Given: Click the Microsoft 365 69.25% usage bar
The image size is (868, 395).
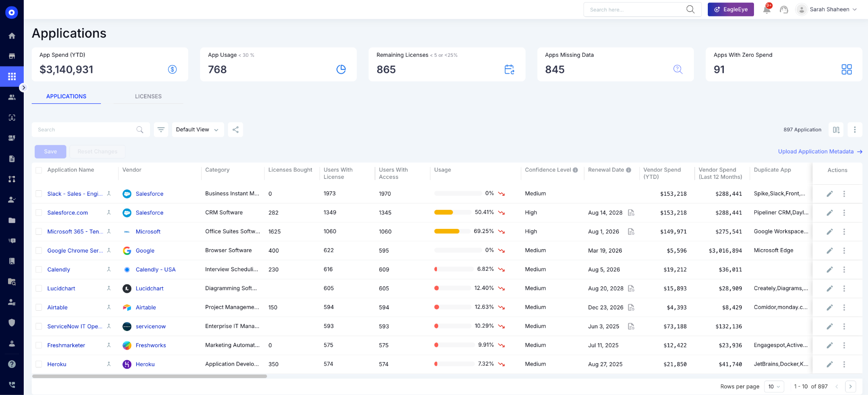Looking at the screenshot, I should coord(453,231).
